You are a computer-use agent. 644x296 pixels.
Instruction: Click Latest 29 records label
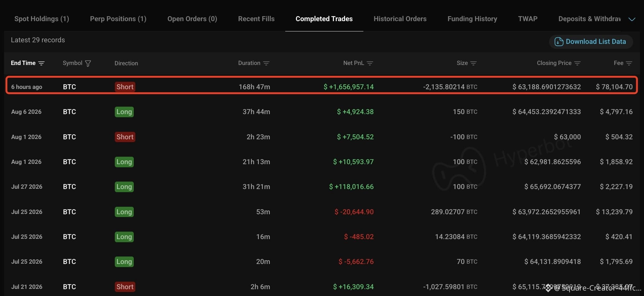[x=38, y=40]
